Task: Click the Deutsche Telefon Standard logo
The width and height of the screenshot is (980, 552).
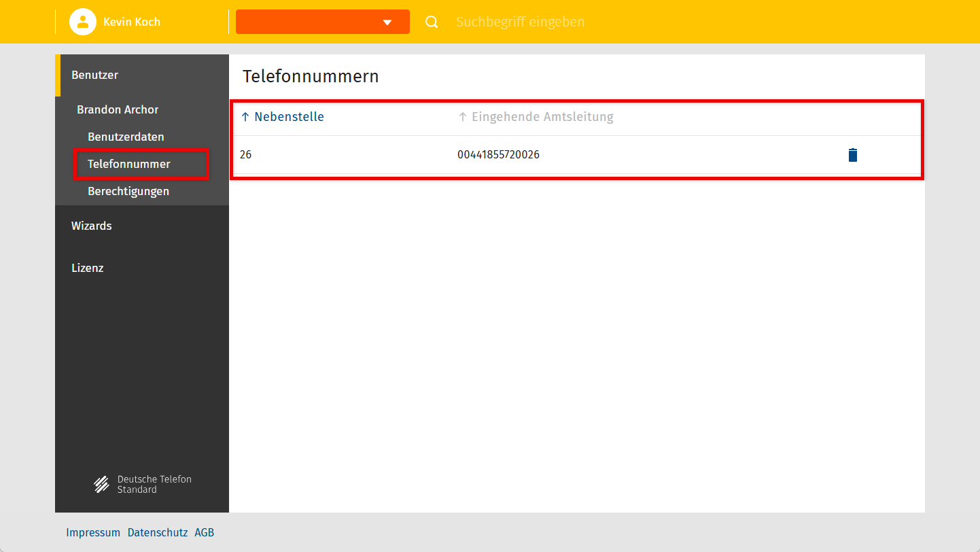Action: (x=143, y=484)
